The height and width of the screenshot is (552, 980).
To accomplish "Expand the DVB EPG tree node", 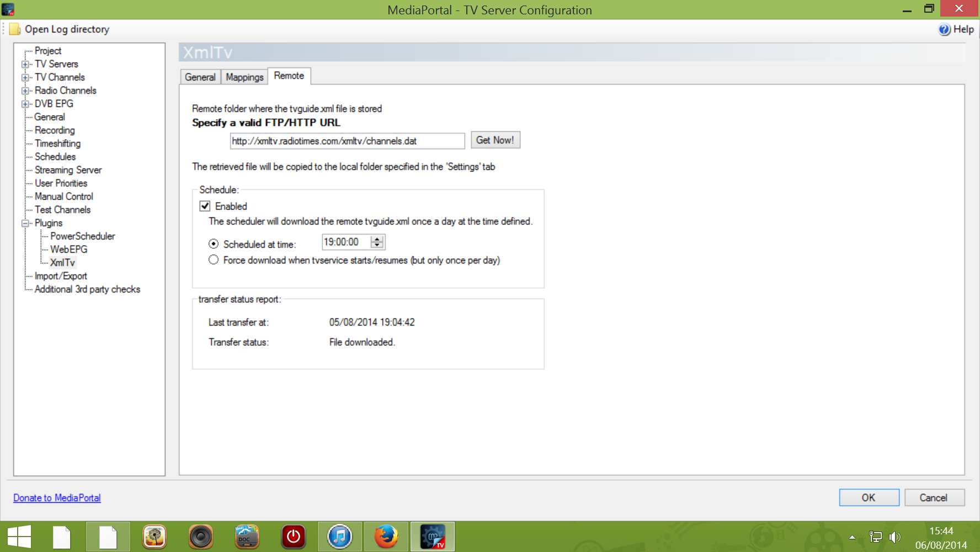I will point(25,104).
